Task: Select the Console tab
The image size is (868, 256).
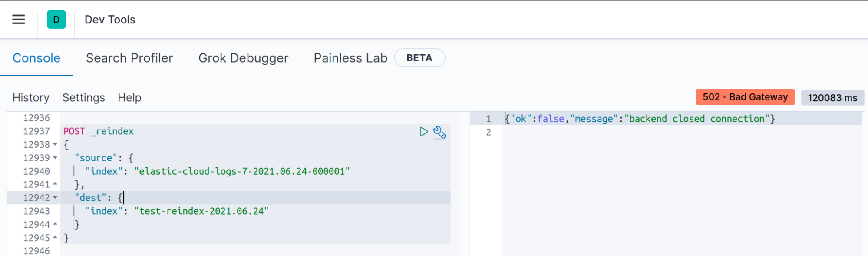Action: click(36, 58)
